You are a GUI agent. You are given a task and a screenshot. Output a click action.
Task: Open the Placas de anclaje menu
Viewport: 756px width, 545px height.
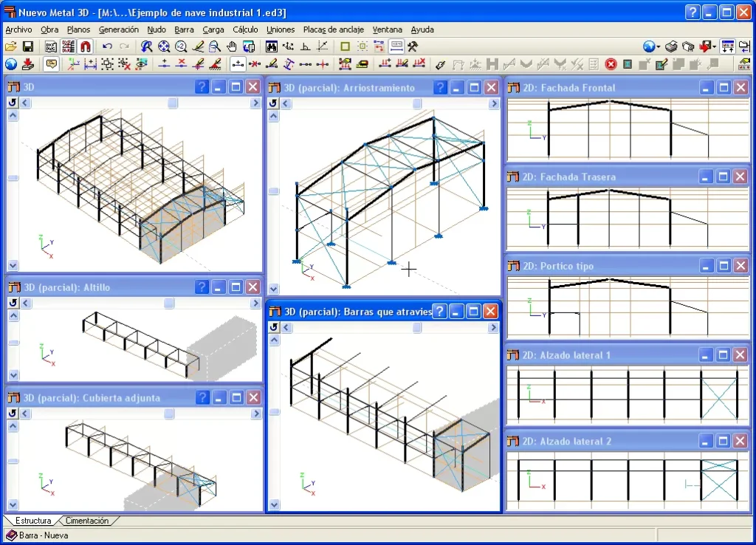pos(333,30)
